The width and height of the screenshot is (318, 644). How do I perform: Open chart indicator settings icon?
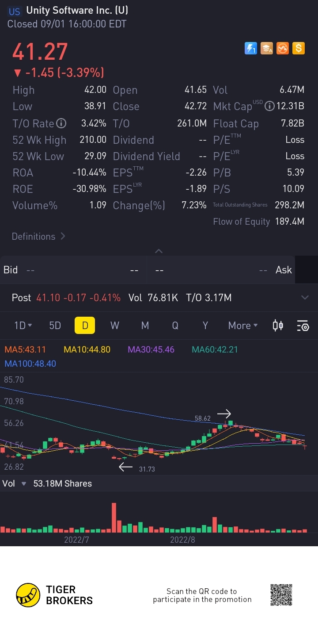303,326
